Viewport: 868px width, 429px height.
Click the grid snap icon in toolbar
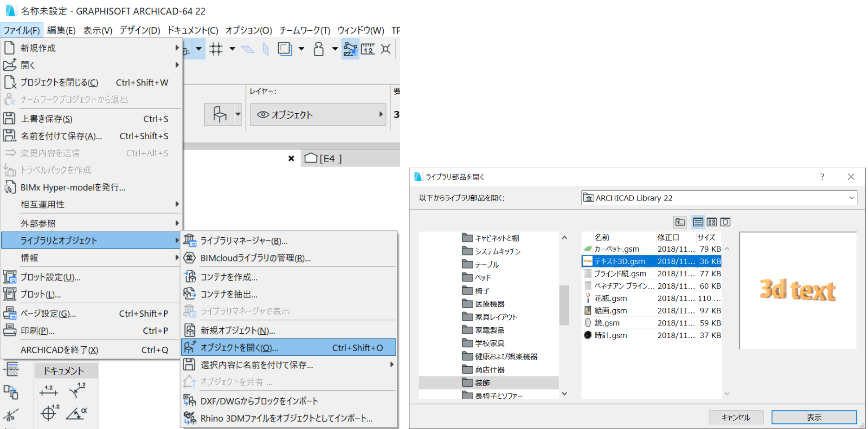(x=216, y=49)
